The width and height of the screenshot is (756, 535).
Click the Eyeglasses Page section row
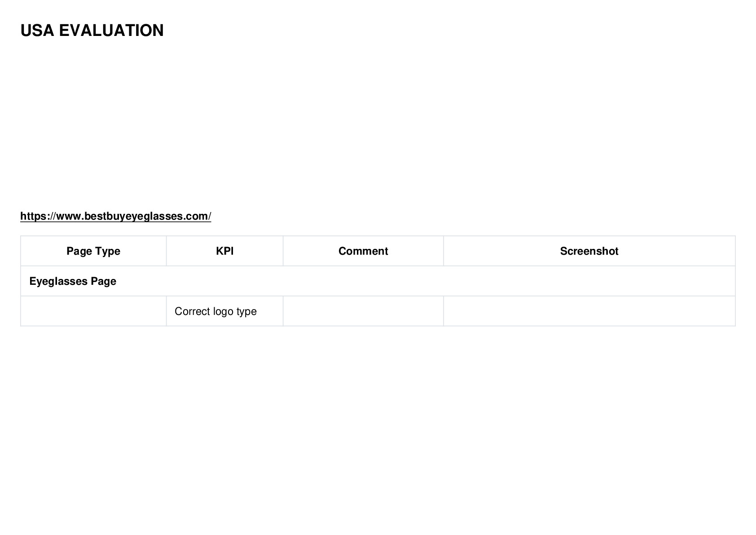click(x=378, y=281)
